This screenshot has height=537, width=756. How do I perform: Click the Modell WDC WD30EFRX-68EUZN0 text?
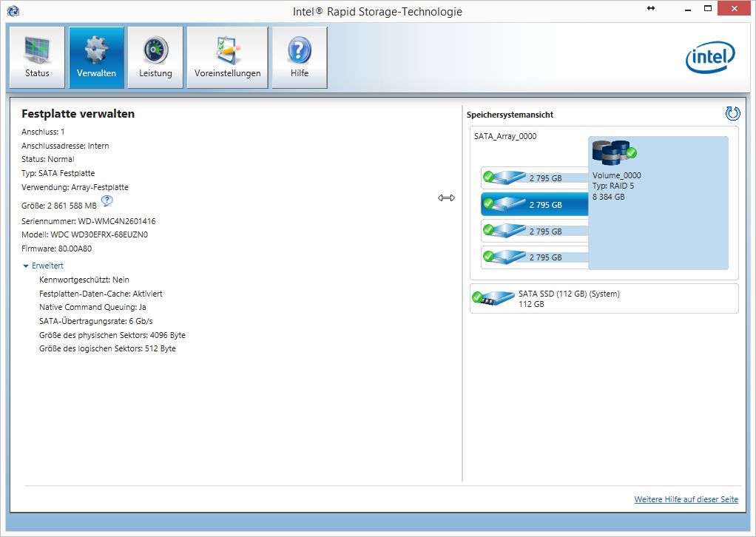[x=85, y=234]
